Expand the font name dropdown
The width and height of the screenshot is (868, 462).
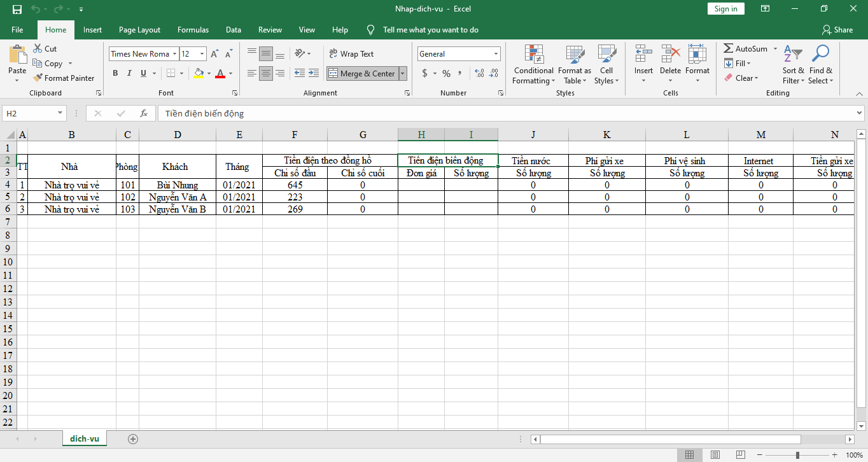click(174, 54)
